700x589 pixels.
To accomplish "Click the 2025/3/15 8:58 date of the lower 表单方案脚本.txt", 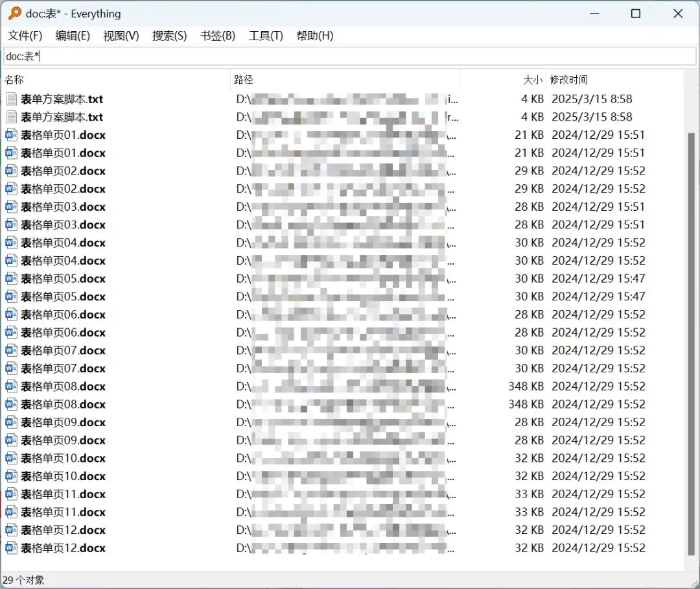I will [x=592, y=117].
